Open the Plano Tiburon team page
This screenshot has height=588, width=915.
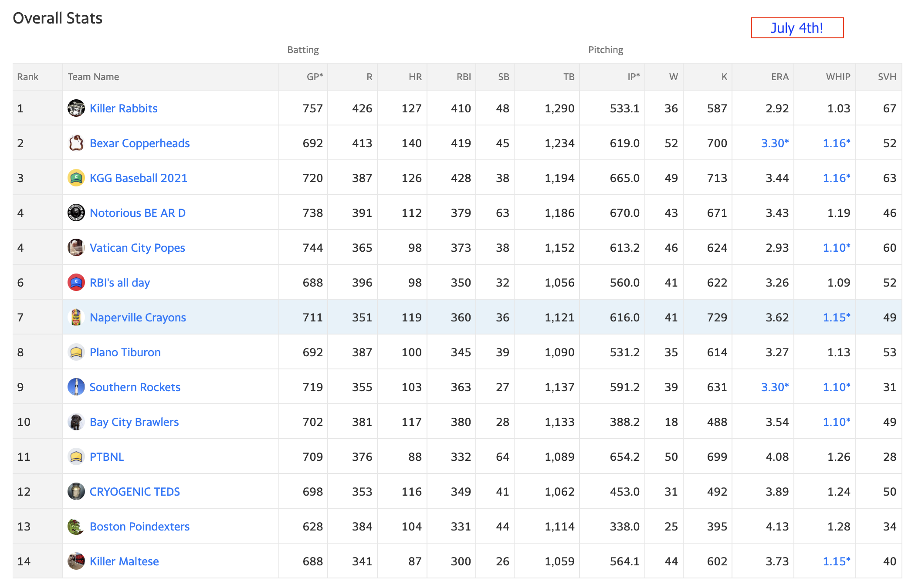(125, 352)
